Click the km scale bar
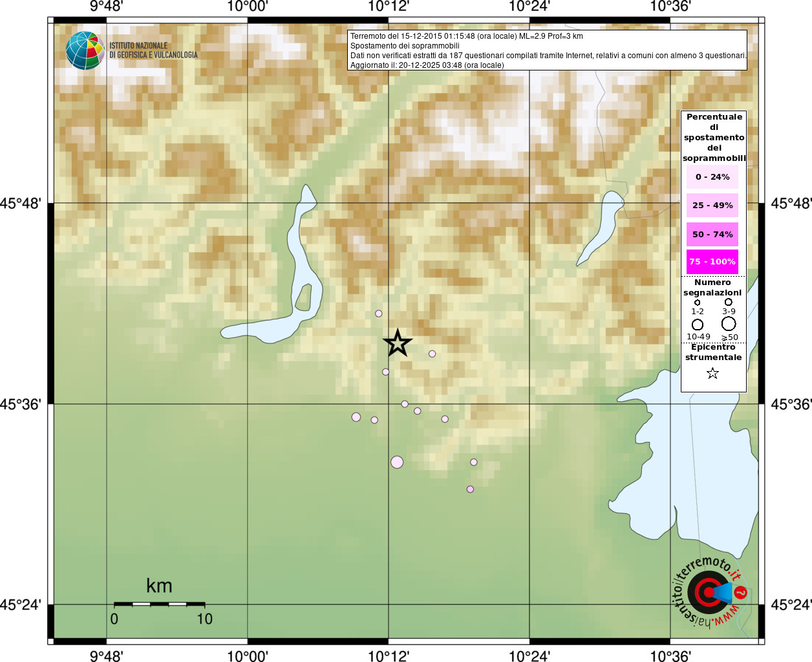The height and width of the screenshot is (662, 812). (159, 604)
